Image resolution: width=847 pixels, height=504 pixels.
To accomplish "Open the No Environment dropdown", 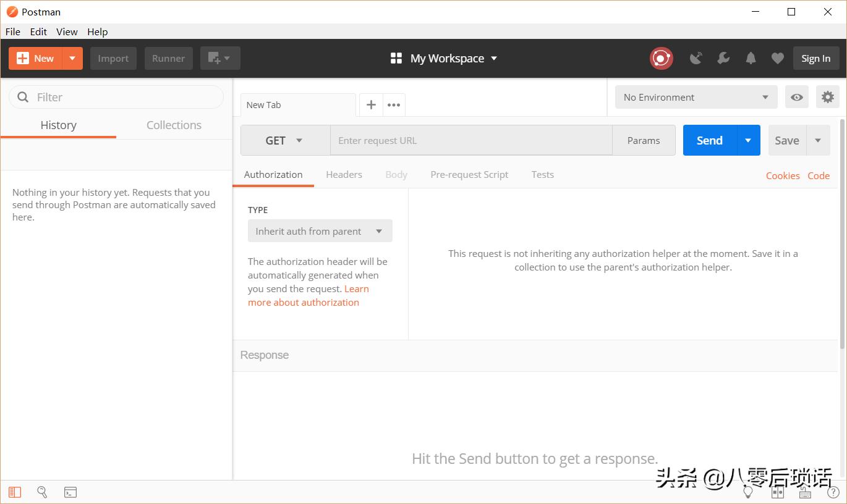I will [696, 97].
